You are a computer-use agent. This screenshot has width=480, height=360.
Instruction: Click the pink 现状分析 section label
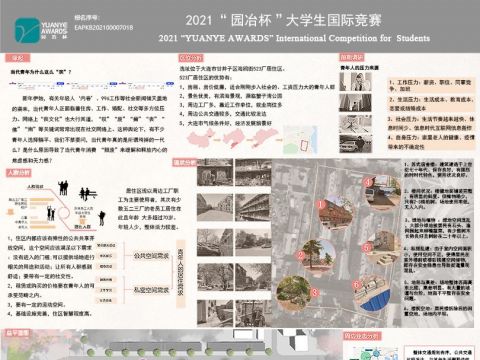tap(184, 163)
